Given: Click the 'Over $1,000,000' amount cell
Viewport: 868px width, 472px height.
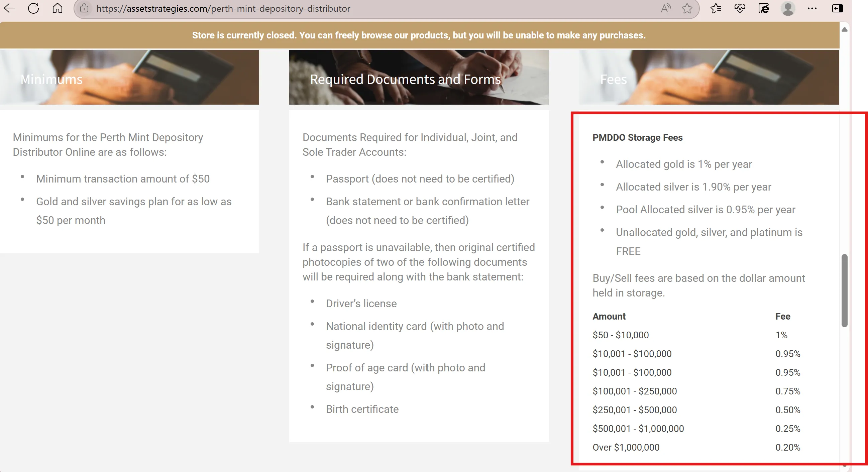Looking at the screenshot, I should (626, 447).
